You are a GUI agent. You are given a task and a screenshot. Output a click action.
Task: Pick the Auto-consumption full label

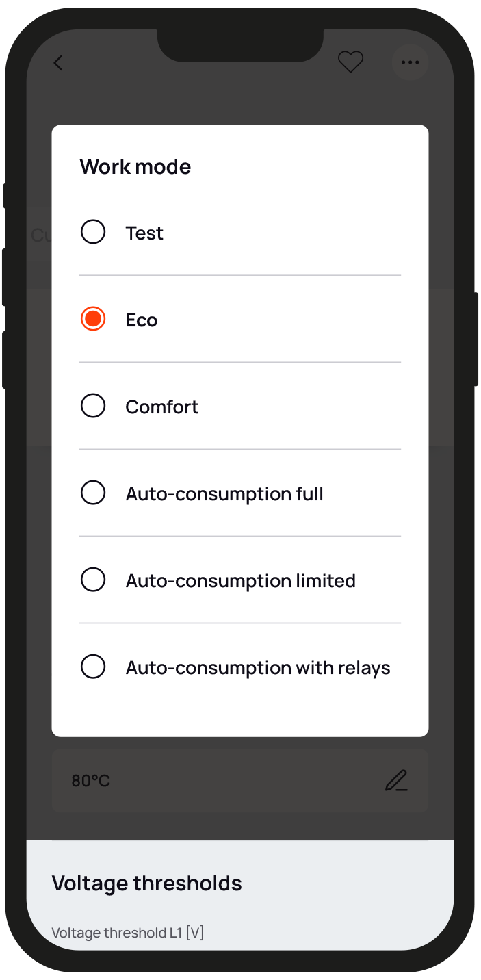224,494
